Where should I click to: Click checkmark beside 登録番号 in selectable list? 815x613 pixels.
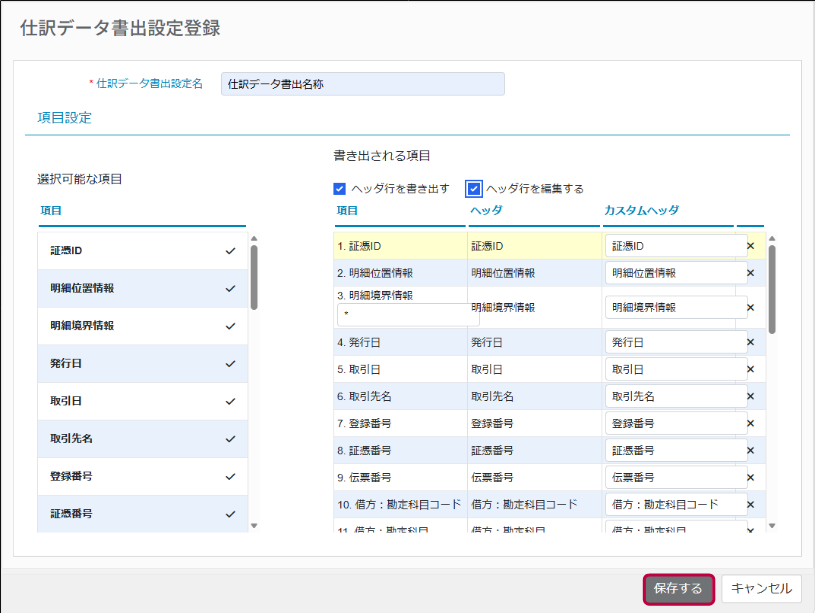click(230, 476)
